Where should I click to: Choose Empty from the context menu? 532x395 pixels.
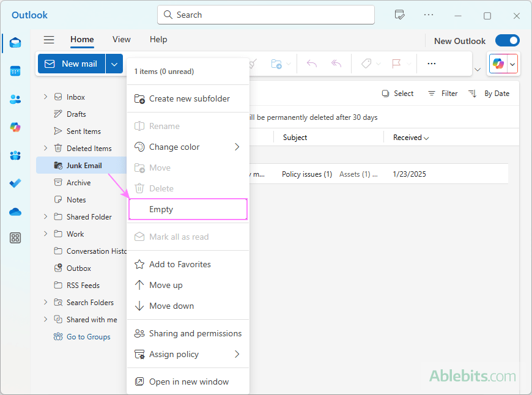tap(188, 209)
